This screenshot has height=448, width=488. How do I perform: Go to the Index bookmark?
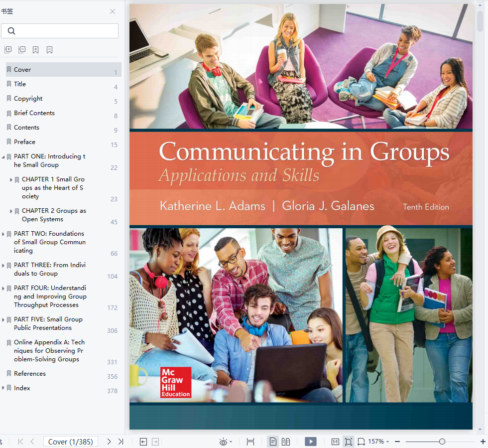click(x=22, y=388)
